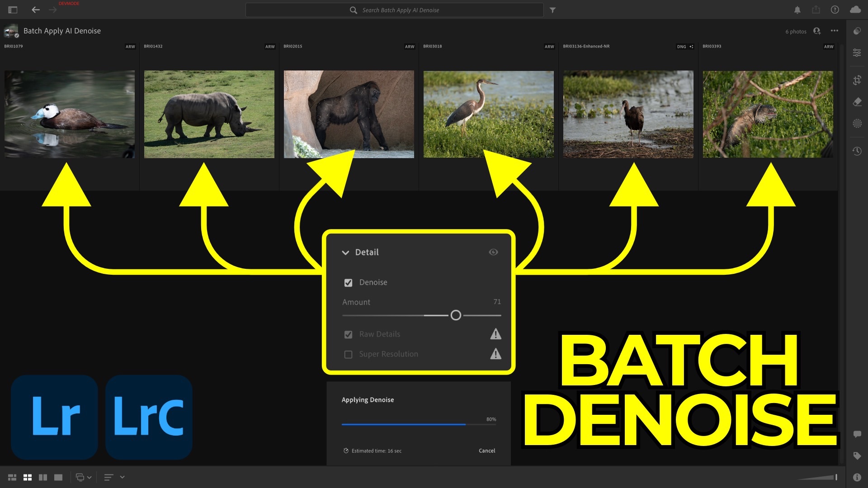Open the Masking tool
The width and height of the screenshot is (868, 488).
pyautogui.click(x=857, y=123)
